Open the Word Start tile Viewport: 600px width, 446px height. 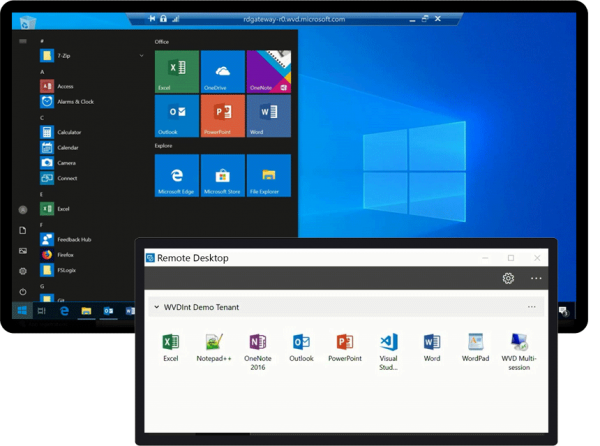(x=269, y=116)
